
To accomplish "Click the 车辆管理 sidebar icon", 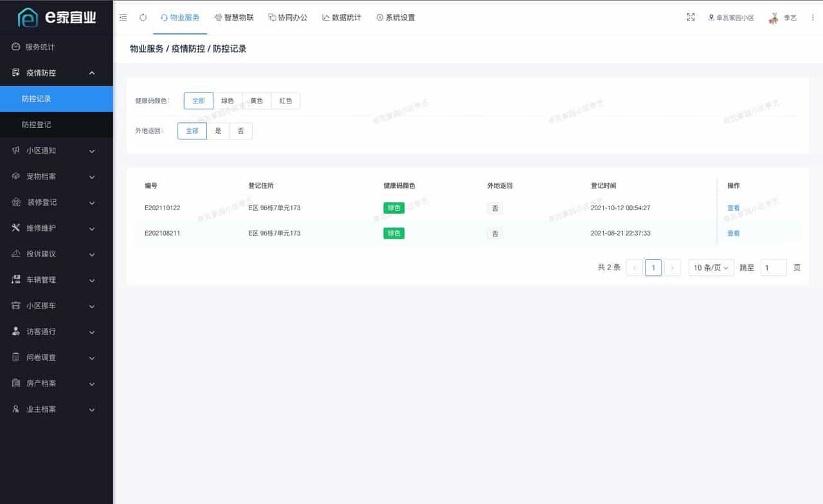I will click(x=14, y=280).
